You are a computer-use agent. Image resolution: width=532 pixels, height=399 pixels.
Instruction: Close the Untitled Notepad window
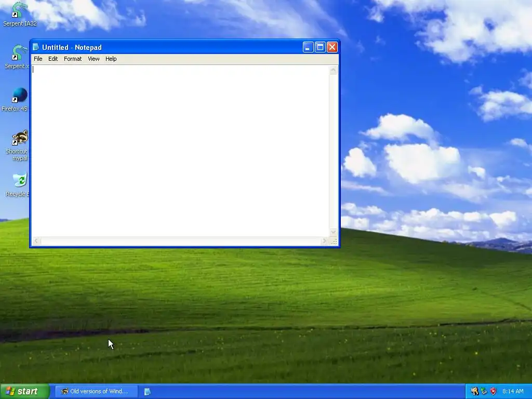(x=332, y=47)
